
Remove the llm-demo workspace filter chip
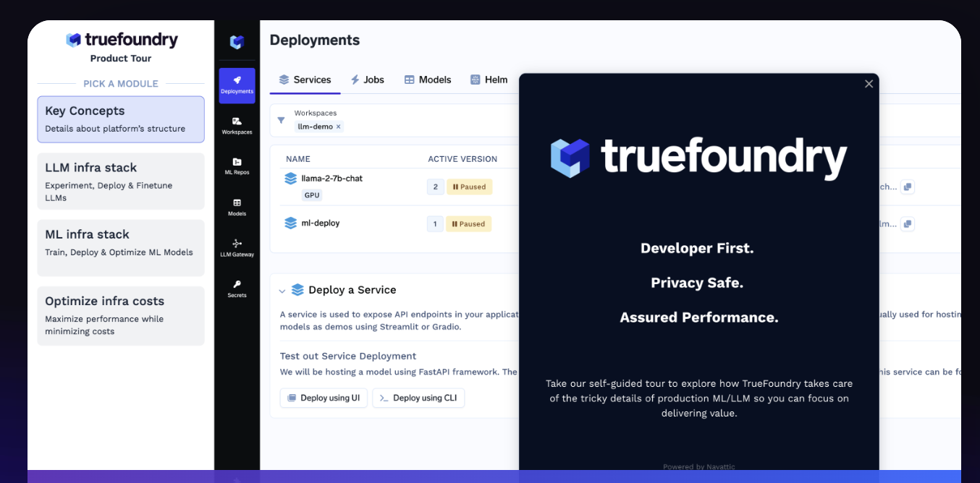click(x=338, y=127)
